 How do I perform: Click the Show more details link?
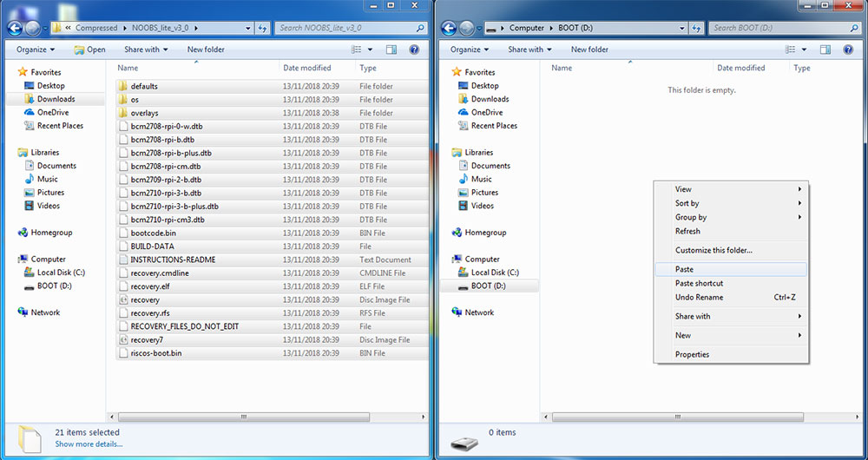(89, 444)
